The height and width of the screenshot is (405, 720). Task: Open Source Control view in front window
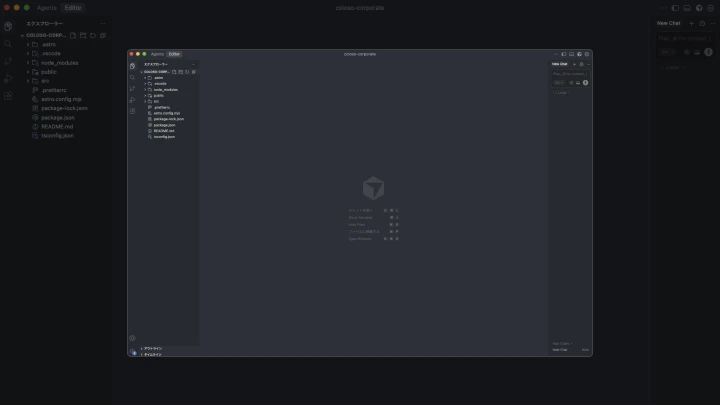coord(132,88)
